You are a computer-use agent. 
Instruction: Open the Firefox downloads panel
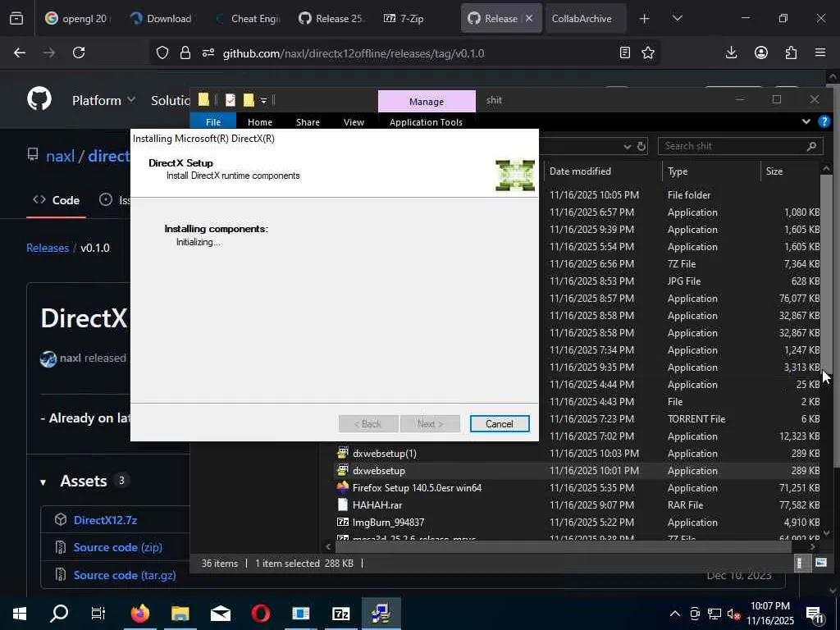click(x=731, y=52)
